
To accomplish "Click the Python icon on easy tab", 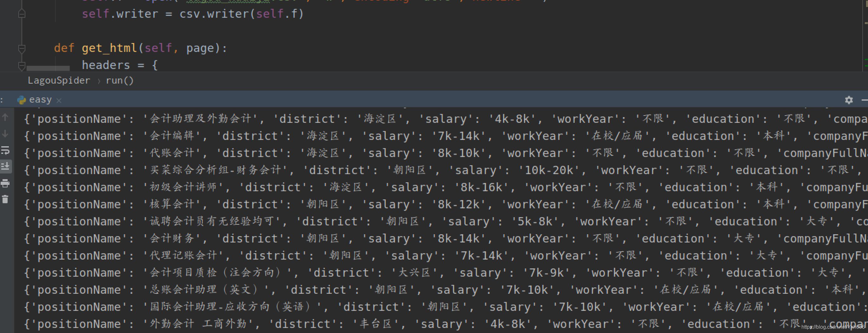I will [x=21, y=100].
